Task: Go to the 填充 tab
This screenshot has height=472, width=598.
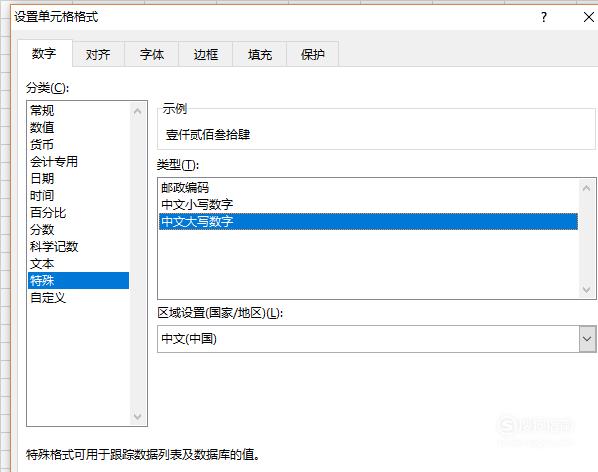Action: (260, 55)
